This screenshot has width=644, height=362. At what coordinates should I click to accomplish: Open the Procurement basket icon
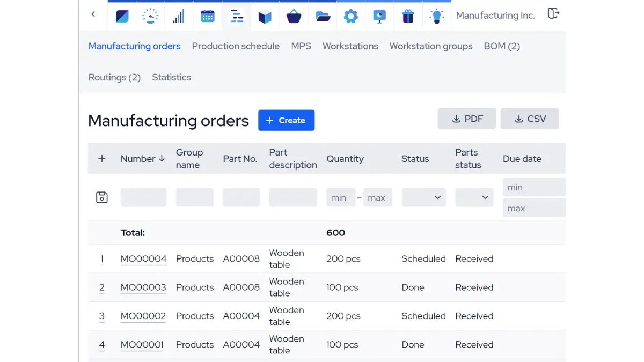(294, 16)
